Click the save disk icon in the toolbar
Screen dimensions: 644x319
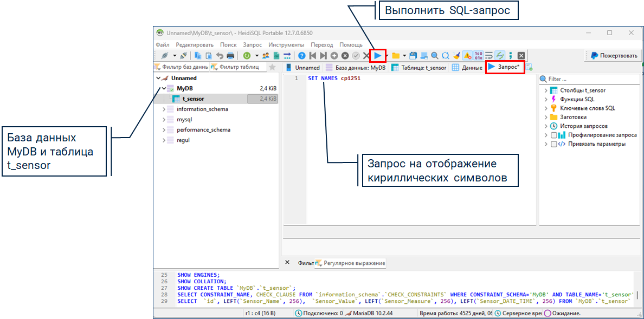pyautogui.click(x=413, y=55)
